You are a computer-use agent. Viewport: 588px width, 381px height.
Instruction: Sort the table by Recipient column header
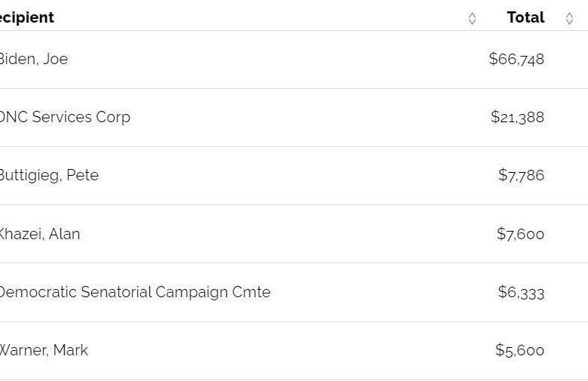[27, 17]
